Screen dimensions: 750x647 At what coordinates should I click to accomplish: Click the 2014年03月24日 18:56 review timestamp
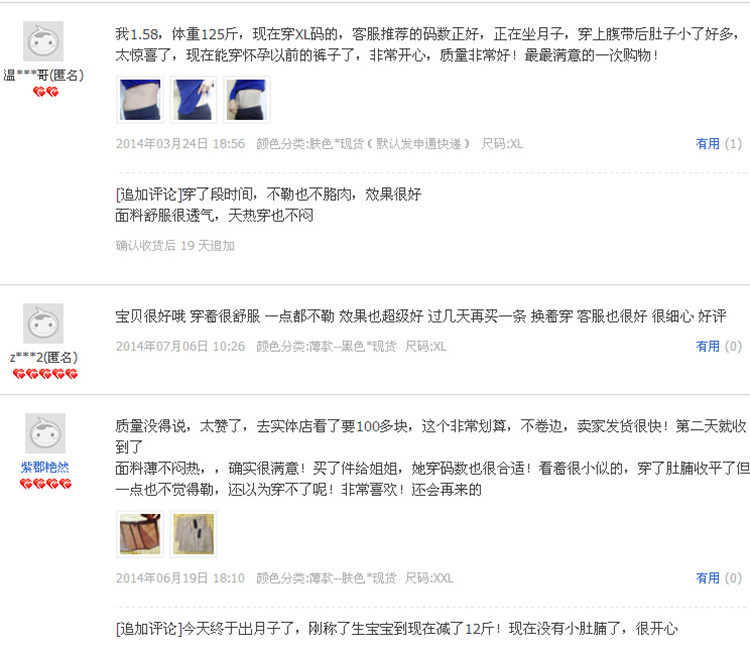point(180,143)
